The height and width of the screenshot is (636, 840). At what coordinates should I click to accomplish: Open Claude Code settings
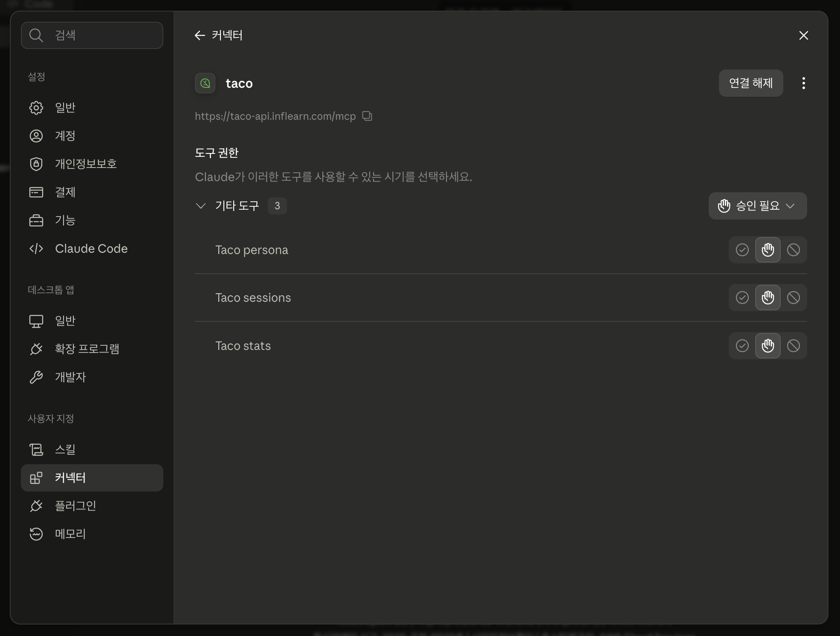click(x=92, y=249)
